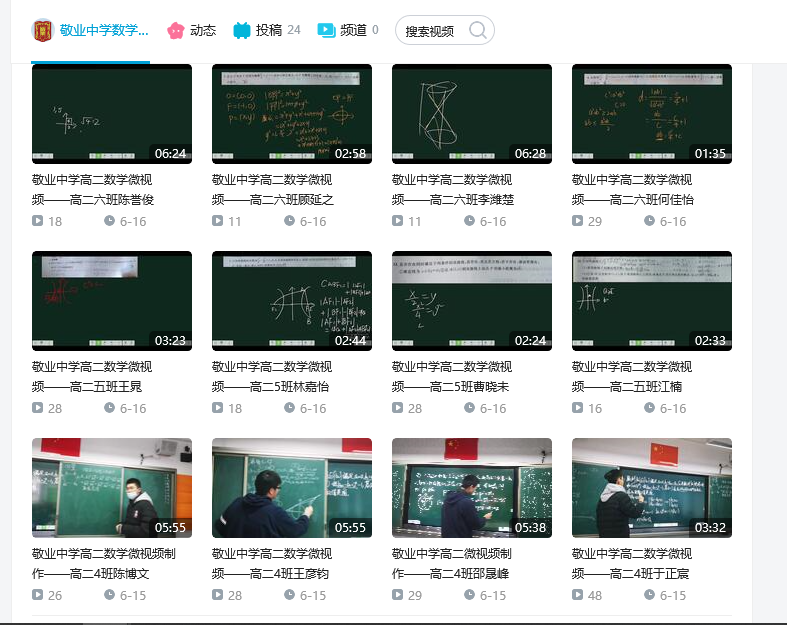Play the 05:38 classroom video thumbnail

point(471,488)
